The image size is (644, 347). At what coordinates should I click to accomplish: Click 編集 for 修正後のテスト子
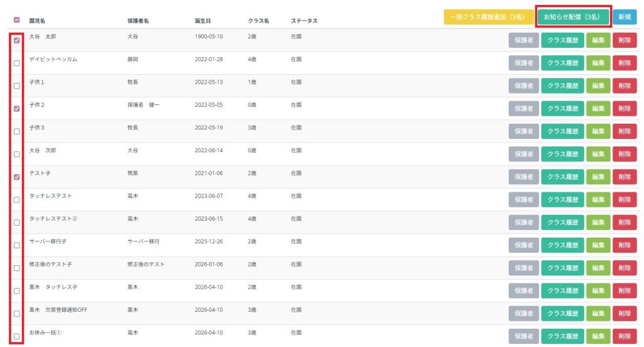click(598, 268)
